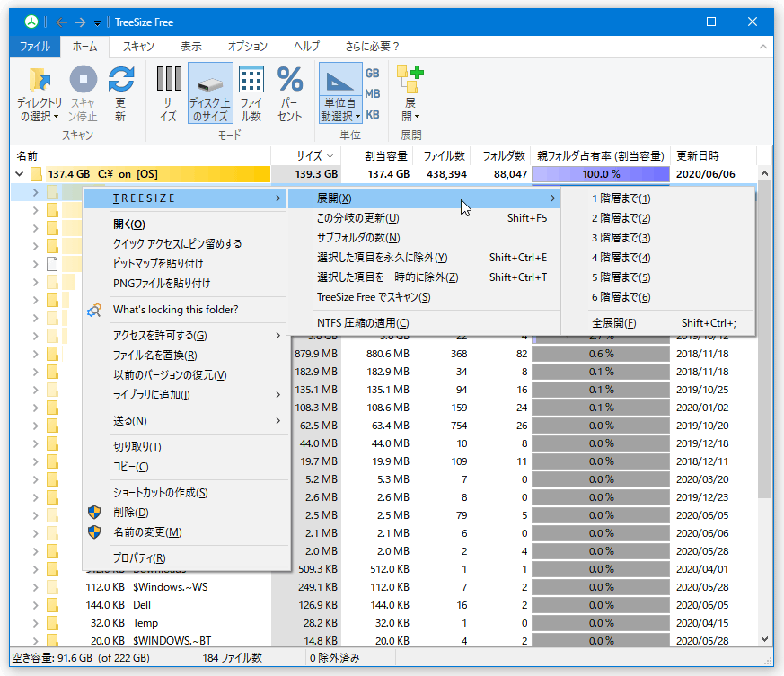Viewport: 784px width, 676px height.
Task: Click the 空き容量: 91.6 GB status entry
Action: (x=81, y=658)
